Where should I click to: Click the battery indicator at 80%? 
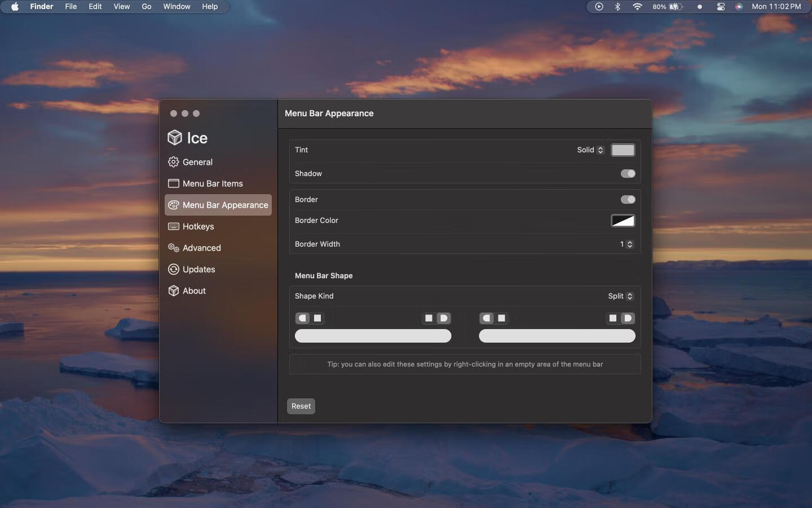coord(668,7)
